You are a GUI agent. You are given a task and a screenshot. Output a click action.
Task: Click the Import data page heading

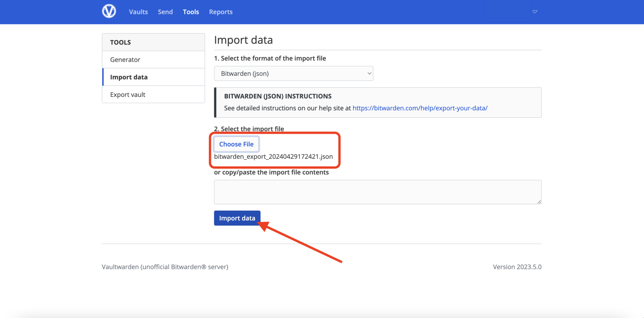coord(244,40)
